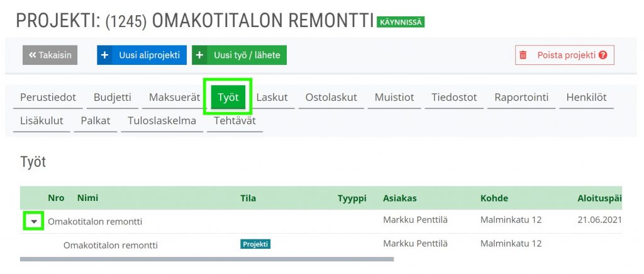Click the double-arrow icon on Takaisin
Image resolution: width=644 pixels, height=274 pixels.
(32, 55)
